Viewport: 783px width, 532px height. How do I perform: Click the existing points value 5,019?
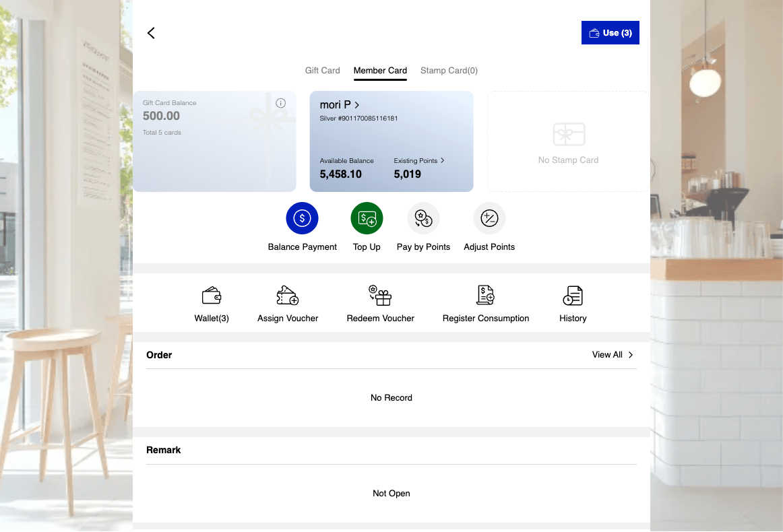pos(407,174)
